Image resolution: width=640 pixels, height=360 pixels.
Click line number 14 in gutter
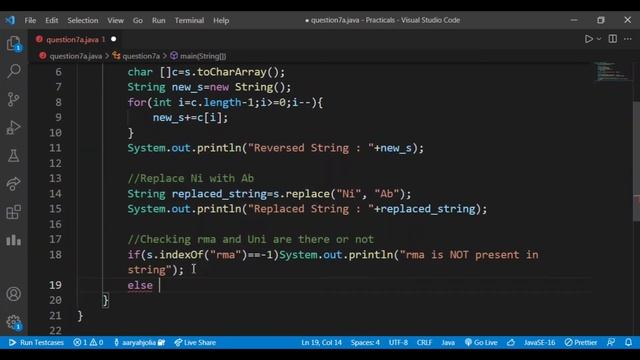[x=55, y=193]
